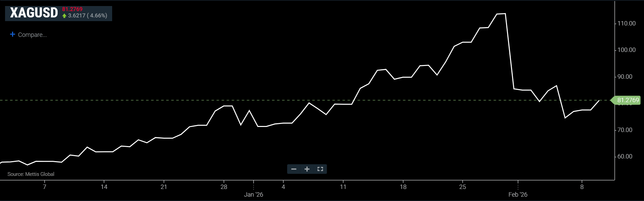Click the 14 date tick on time axis
Screen dimensions: 644x201
point(104,187)
